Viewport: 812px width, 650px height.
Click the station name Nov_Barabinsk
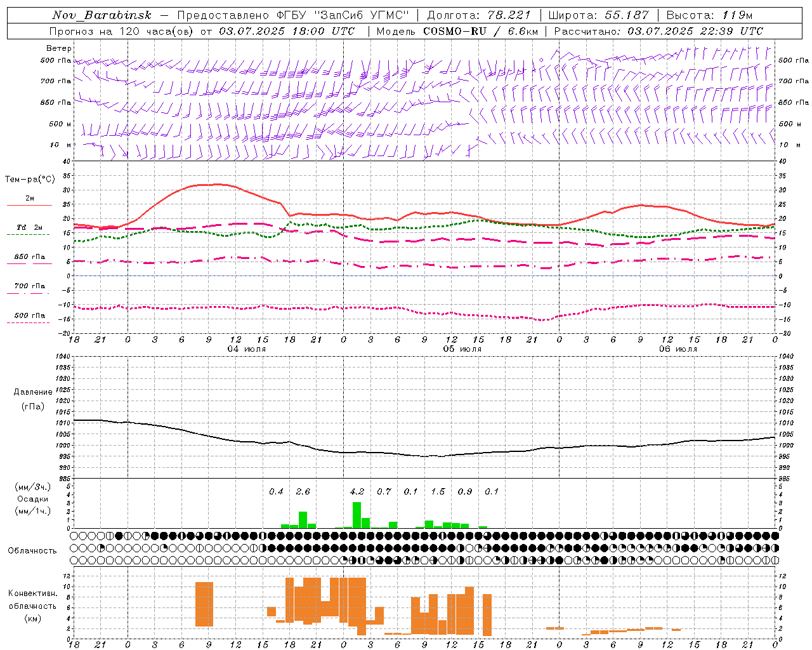point(101,15)
